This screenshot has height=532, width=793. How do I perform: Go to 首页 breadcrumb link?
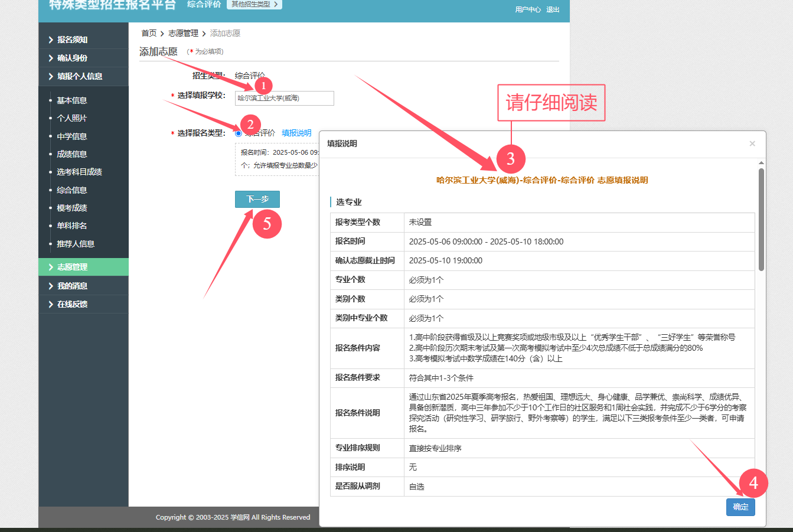point(149,34)
